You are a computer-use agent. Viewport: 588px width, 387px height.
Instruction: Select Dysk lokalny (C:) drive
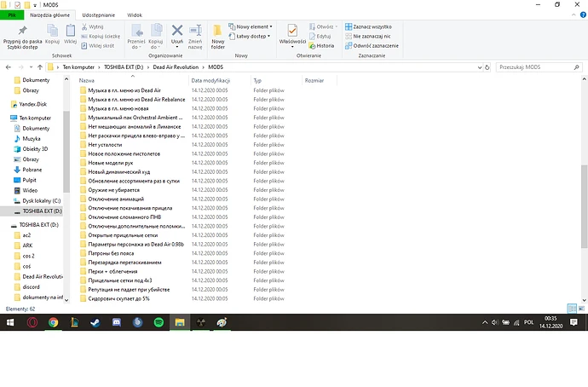coord(37,200)
